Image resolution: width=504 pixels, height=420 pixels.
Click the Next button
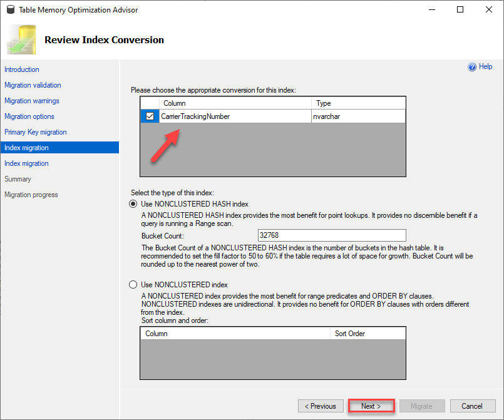tap(371, 406)
